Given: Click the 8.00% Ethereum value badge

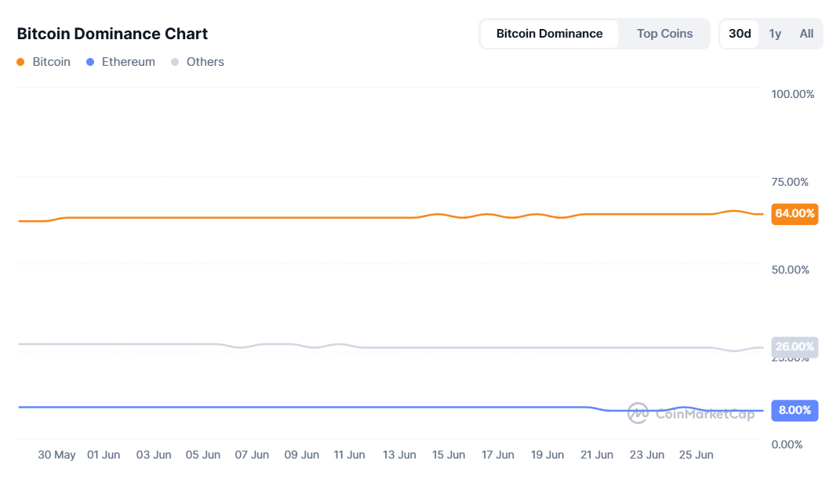Looking at the screenshot, I should (x=794, y=410).
